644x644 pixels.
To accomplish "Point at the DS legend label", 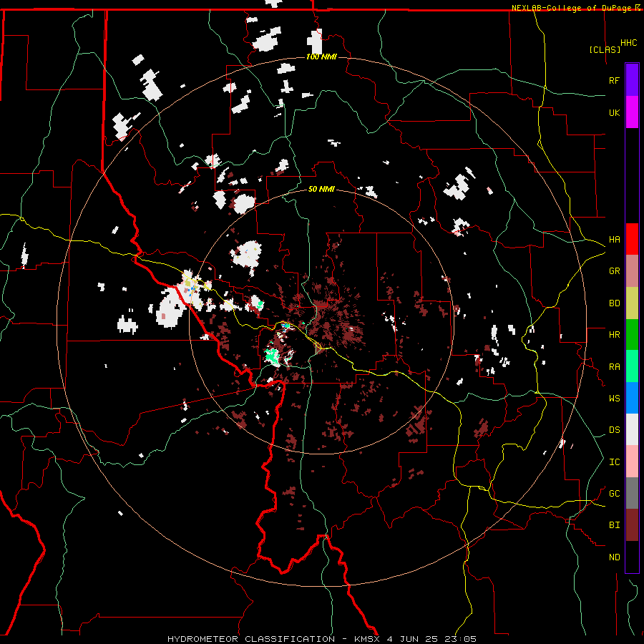I will coord(614,429).
